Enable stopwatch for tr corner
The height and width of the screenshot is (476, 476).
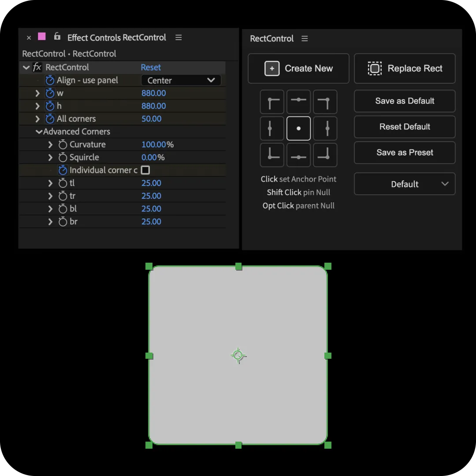pyautogui.click(x=63, y=196)
